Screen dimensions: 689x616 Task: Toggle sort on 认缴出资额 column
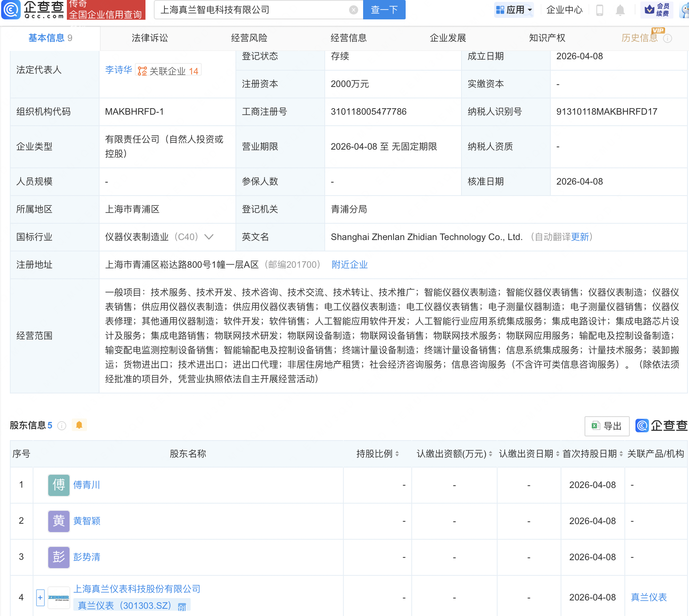pos(490,453)
